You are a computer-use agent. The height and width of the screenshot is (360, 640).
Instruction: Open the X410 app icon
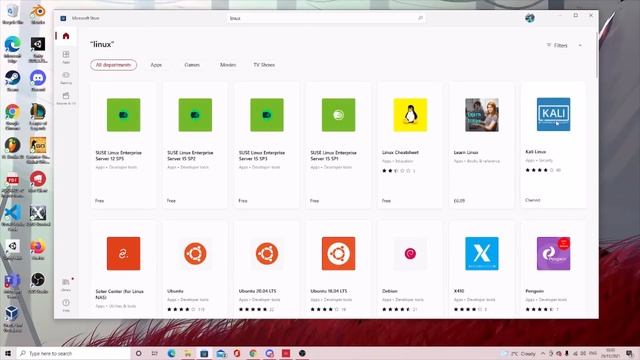click(482, 253)
